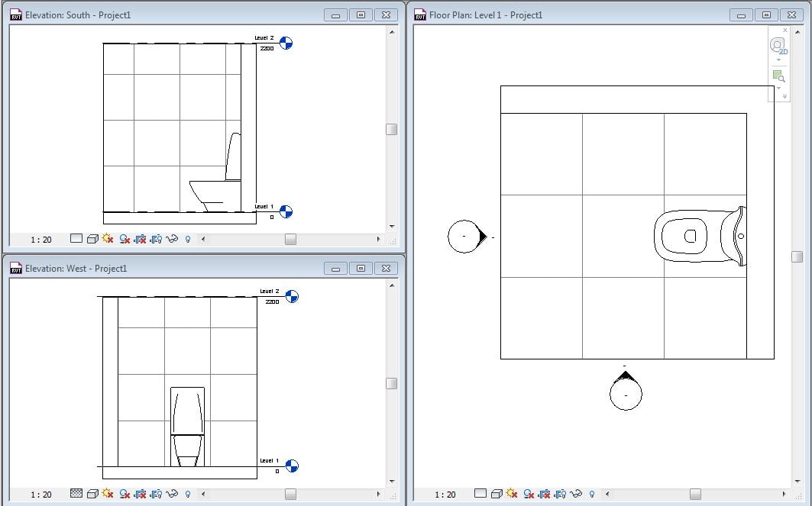Click the 1:20 scale button in Floor Plan
The height and width of the screenshot is (506, 812).
pos(445,494)
